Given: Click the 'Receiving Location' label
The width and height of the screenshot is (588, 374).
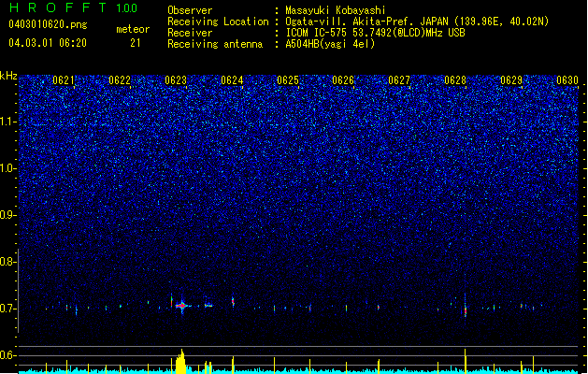Looking at the screenshot, I should pyautogui.click(x=218, y=22).
